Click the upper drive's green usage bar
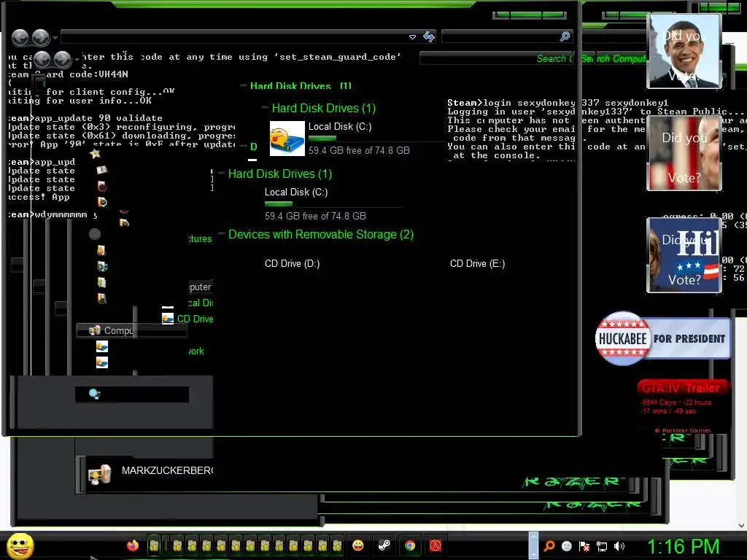This screenshot has height=560, width=747. pos(322,139)
